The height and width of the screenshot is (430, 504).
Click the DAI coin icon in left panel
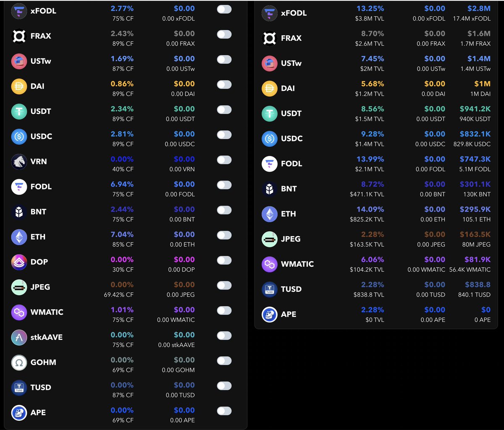point(19,86)
